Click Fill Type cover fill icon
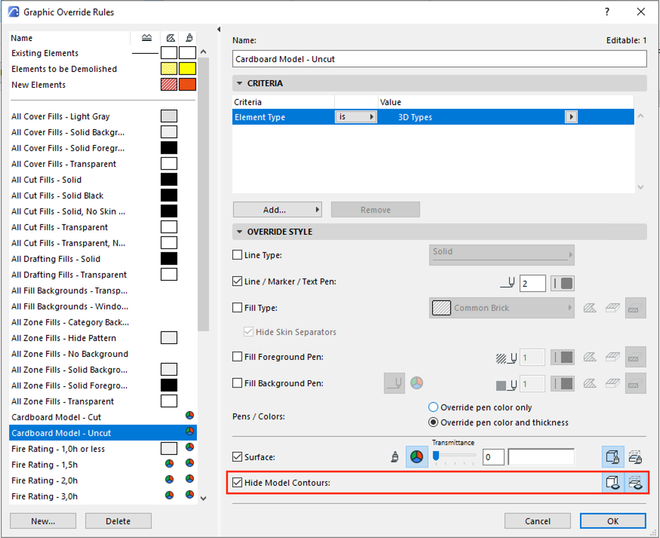 pyautogui.click(x=612, y=308)
